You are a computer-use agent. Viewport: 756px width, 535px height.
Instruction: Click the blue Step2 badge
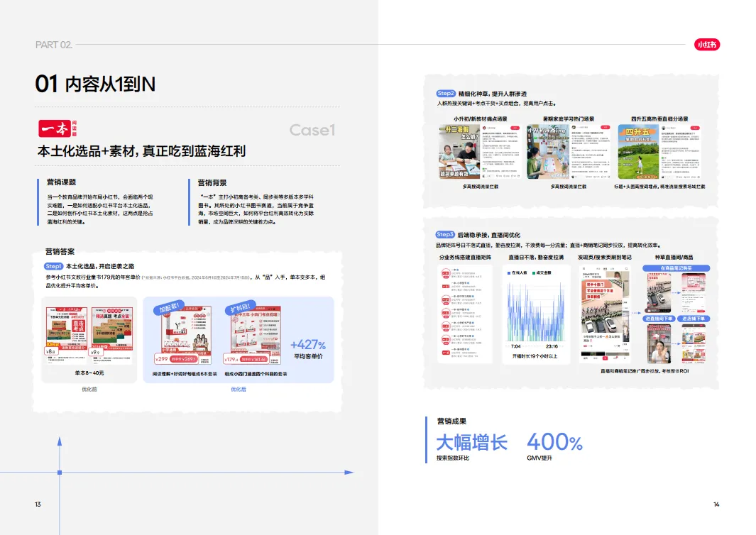(445, 94)
